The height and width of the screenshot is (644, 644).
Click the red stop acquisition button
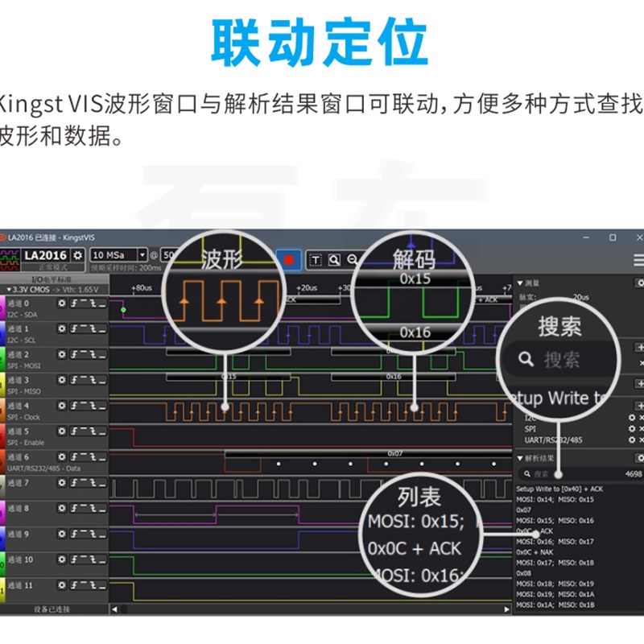(x=290, y=258)
